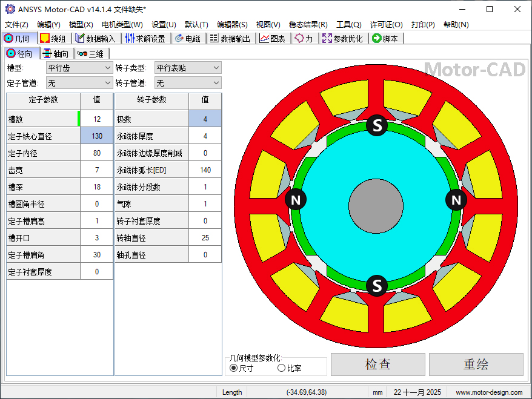Viewport: 532px width, 399px height.
Task: Open the 绕组 winding tab icon
Action: point(44,38)
